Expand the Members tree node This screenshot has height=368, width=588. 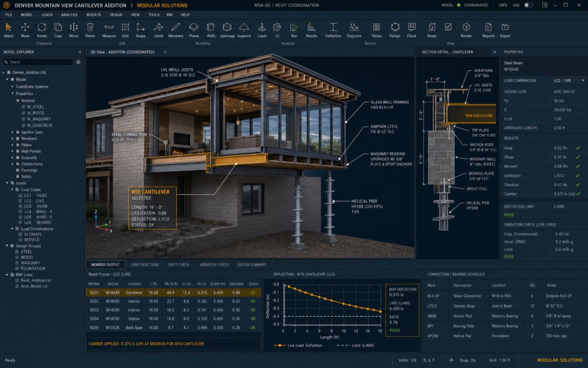[13, 139]
